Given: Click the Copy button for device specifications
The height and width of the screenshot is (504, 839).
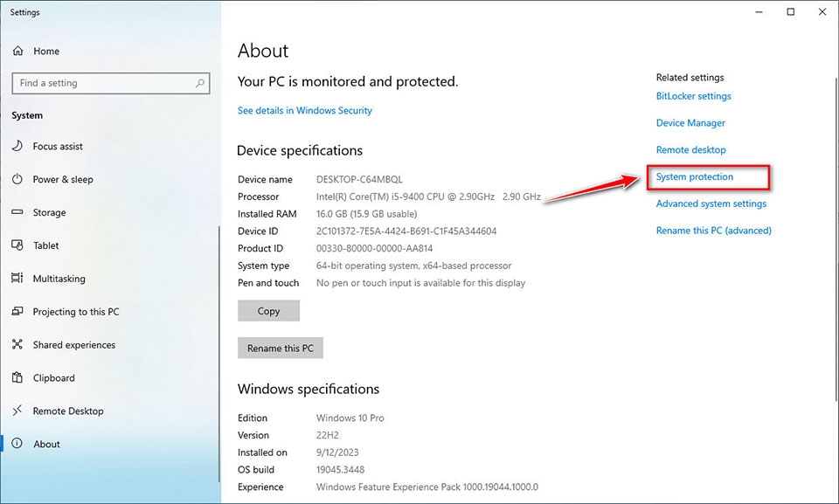Looking at the screenshot, I should point(268,310).
